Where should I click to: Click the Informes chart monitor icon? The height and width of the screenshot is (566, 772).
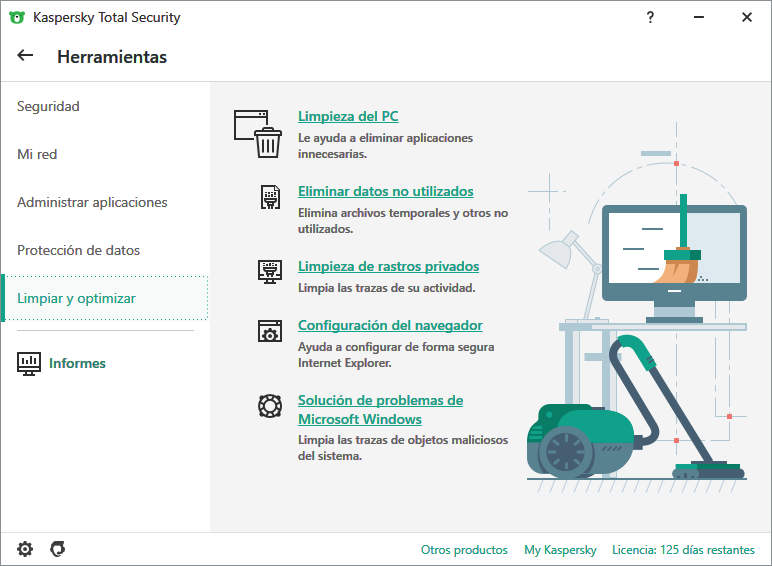(x=29, y=364)
